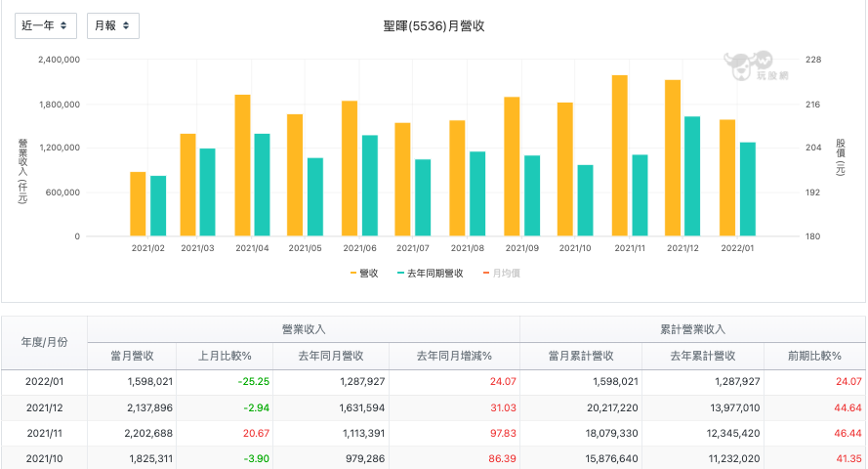The height and width of the screenshot is (469, 868).
Task: Open the 月報 report type dropdown
Action: 113,25
